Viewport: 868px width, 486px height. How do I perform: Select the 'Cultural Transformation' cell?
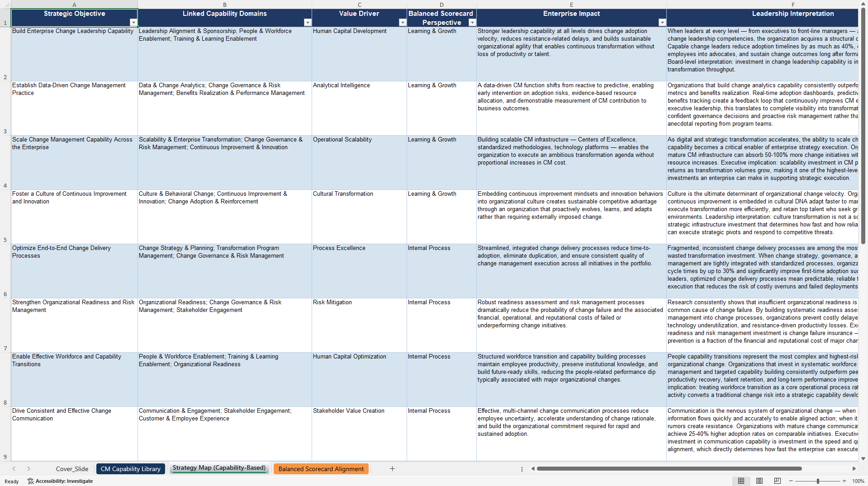coord(359,217)
